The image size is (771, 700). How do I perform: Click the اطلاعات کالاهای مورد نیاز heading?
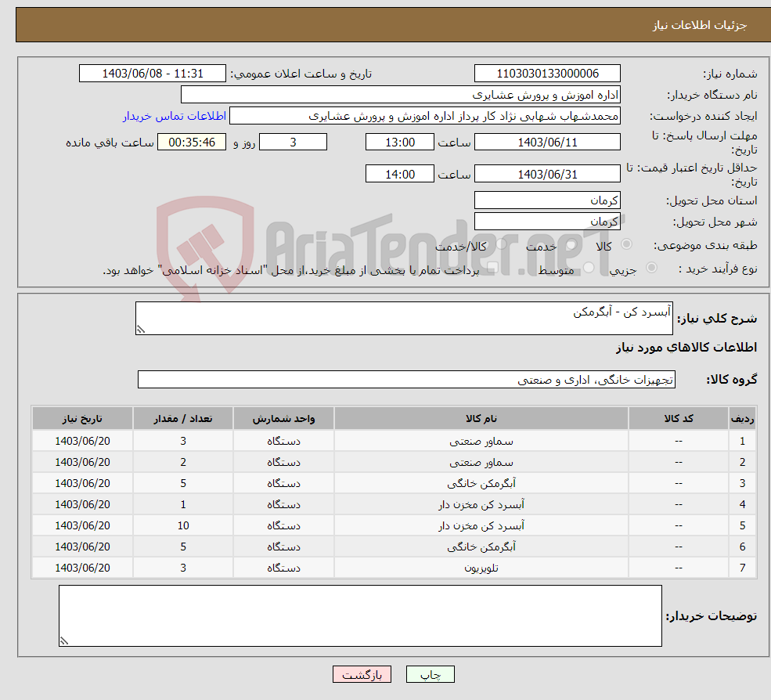[x=686, y=348]
